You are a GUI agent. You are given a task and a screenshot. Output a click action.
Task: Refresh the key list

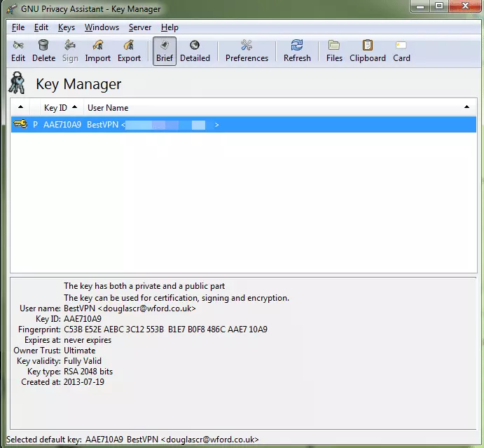tap(297, 50)
